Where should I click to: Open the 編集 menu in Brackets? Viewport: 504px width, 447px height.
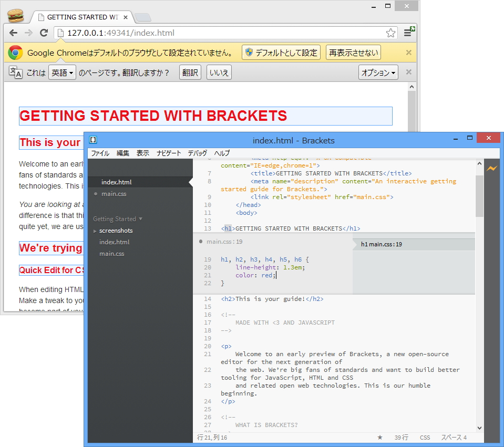[122, 153]
